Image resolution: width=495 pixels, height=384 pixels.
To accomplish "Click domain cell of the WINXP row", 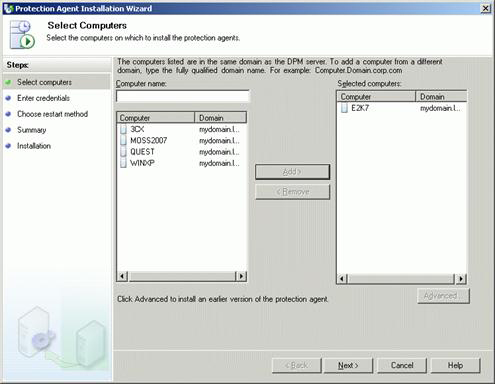I will tap(219, 163).
